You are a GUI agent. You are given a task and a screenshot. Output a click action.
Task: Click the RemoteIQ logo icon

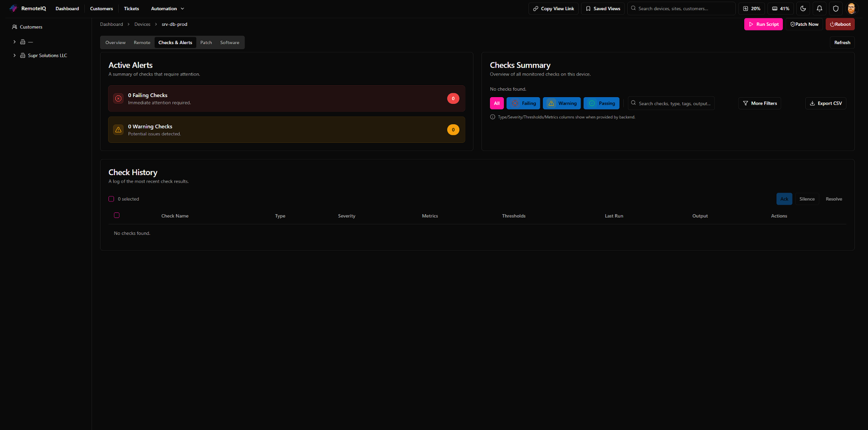[13, 8]
